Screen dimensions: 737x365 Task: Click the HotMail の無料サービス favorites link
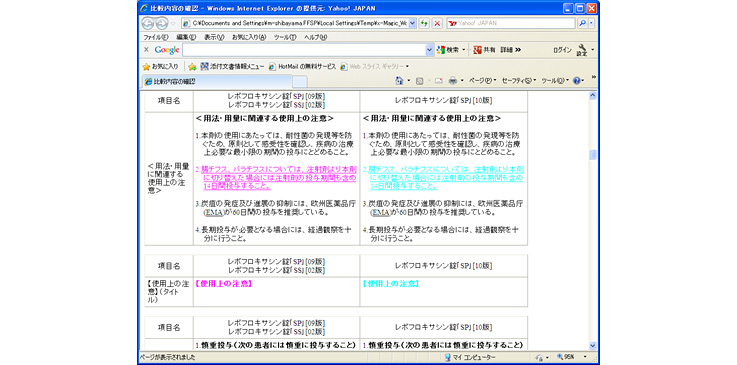(303, 67)
